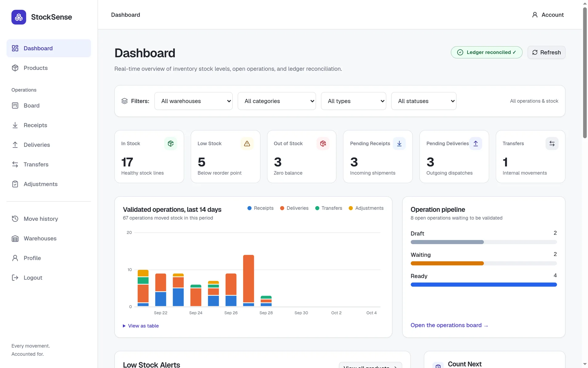
Task: Click the Pending Receipts download arrow icon
Action: 399,144
